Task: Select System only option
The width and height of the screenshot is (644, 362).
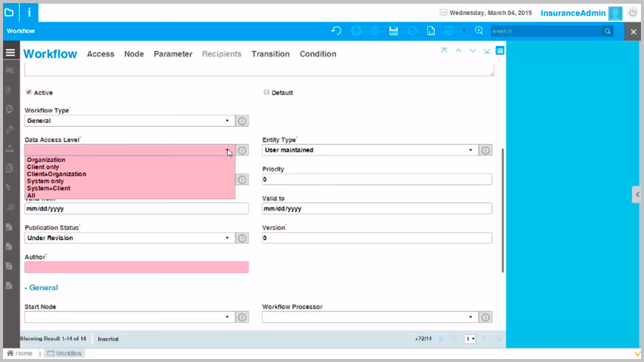Action: click(x=130, y=181)
